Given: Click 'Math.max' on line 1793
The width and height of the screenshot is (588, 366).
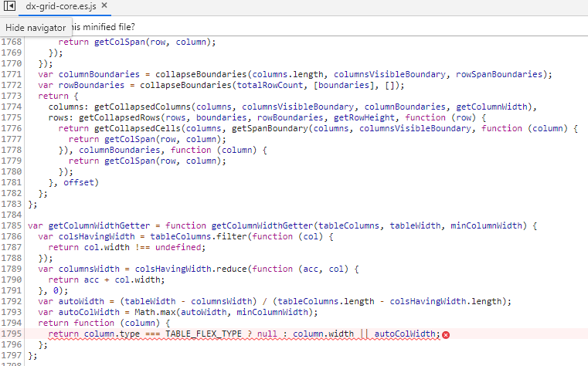Looking at the screenshot, I should [x=155, y=312].
